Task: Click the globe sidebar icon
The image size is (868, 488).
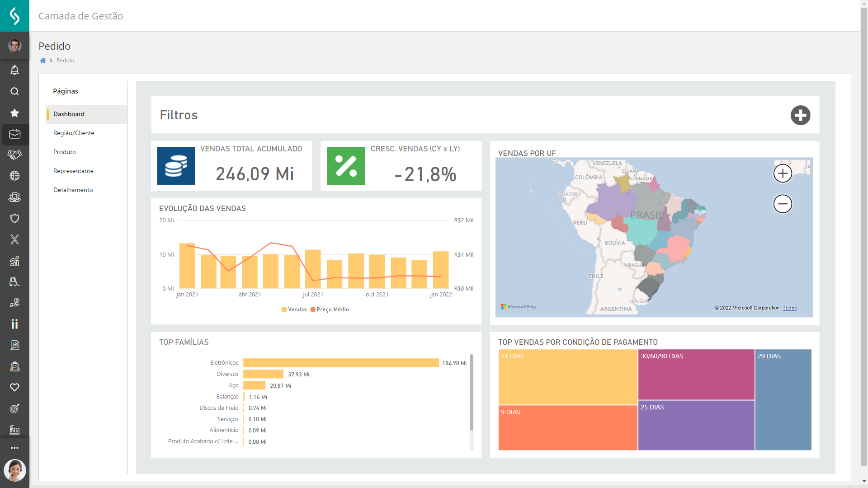Action: [14, 176]
